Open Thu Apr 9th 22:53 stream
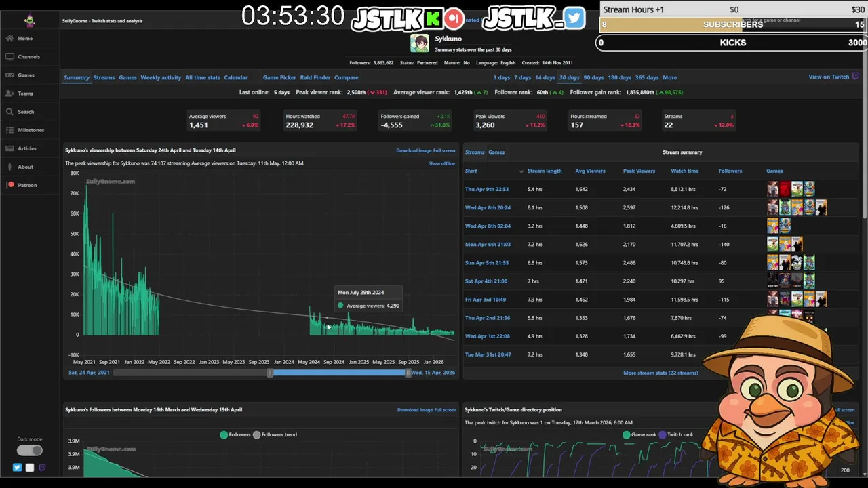The height and width of the screenshot is (488, 868). coord(487,189)
